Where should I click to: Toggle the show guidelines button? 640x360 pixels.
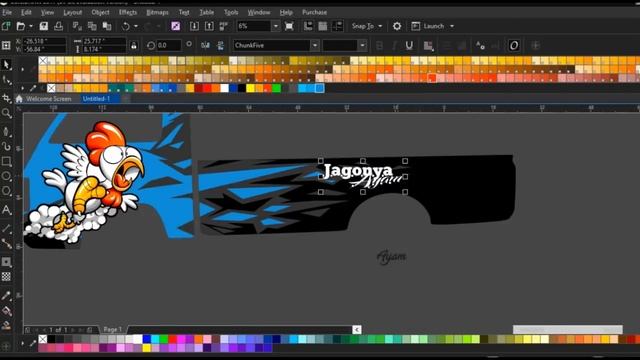click(x=338, y=26)
